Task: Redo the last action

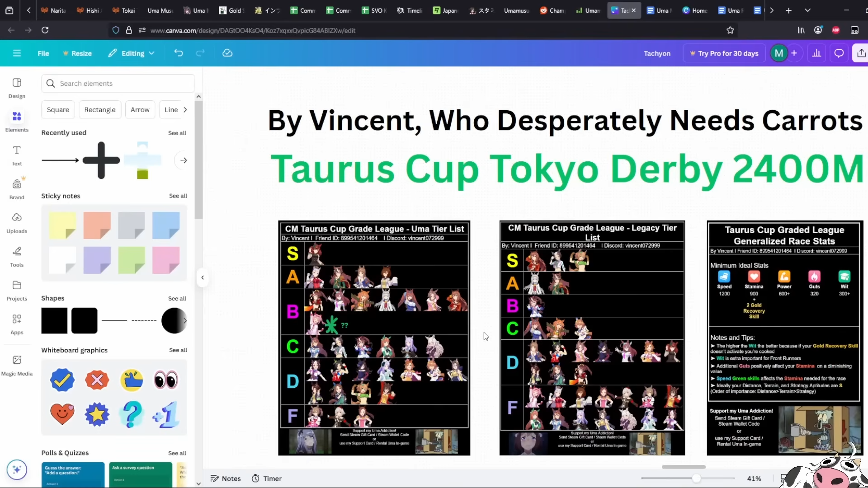Action: pos(200,53)
